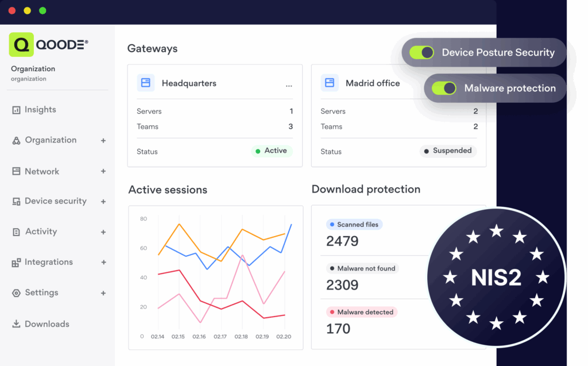This screenshot has width=588, height=366.
Task: Disable the Malware protection switch
Action: pyautogui.click(x=444, y=88)
